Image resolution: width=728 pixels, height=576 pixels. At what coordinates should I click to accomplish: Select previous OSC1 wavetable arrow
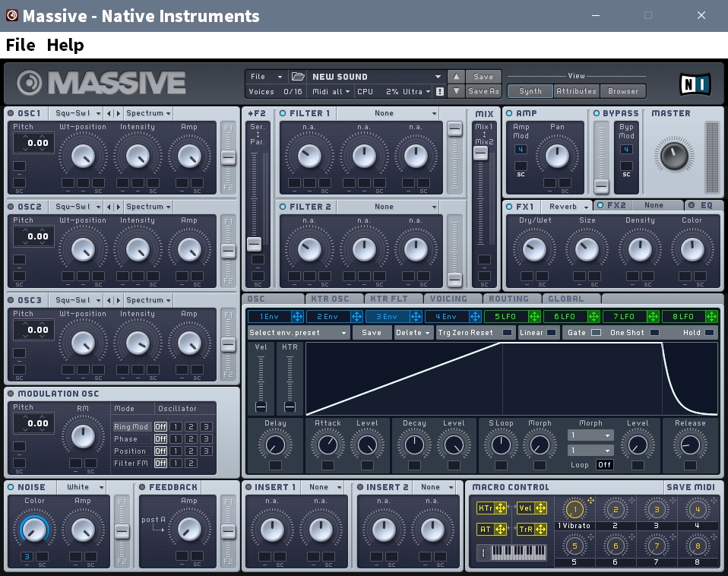pyautogui.click(x=109, y=113)
